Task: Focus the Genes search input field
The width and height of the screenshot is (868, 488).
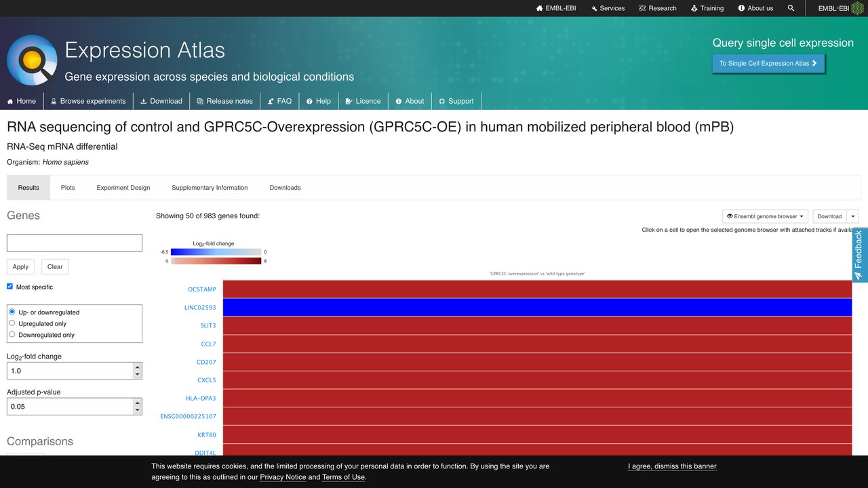Action: (x=75, y=243)
